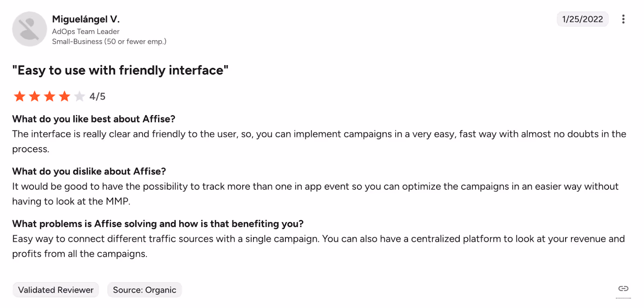The image size is (644, 308).
Task: Select the AdOps Team Leader job title
Action: 86,31
